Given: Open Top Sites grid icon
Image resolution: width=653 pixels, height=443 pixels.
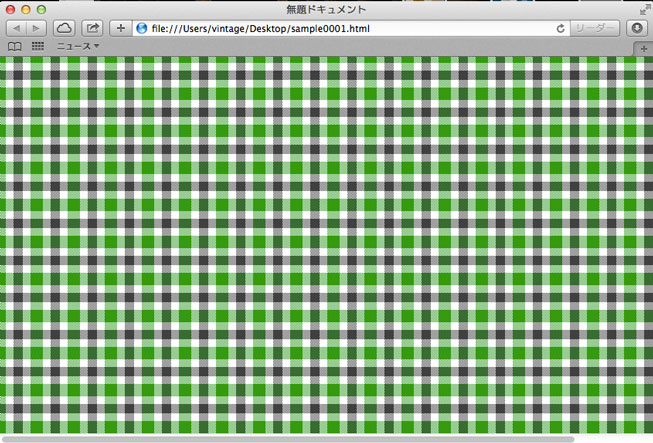Looking at the screenshot, I should 38,46.
